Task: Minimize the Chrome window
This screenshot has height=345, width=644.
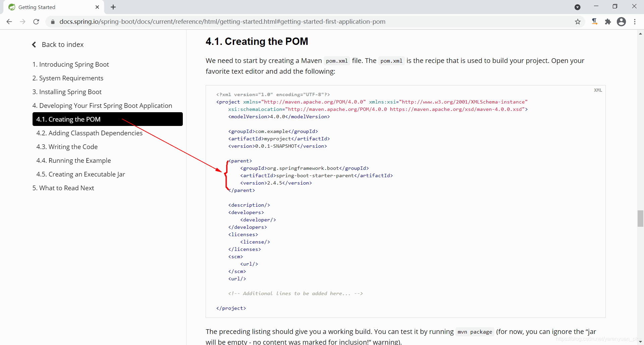Action: tap(596, 6)
